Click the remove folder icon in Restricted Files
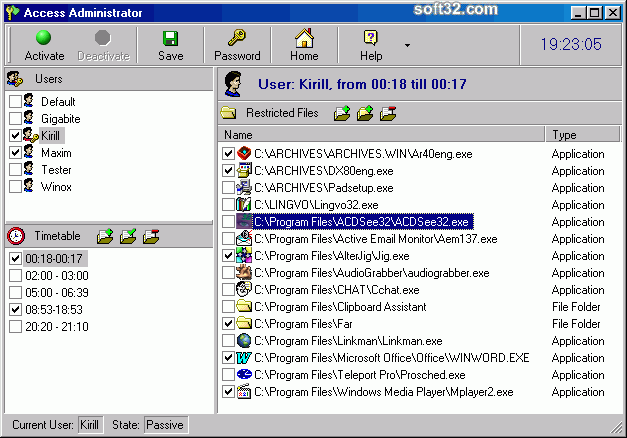The image size is (627, 438). click(x=388, y=113)
